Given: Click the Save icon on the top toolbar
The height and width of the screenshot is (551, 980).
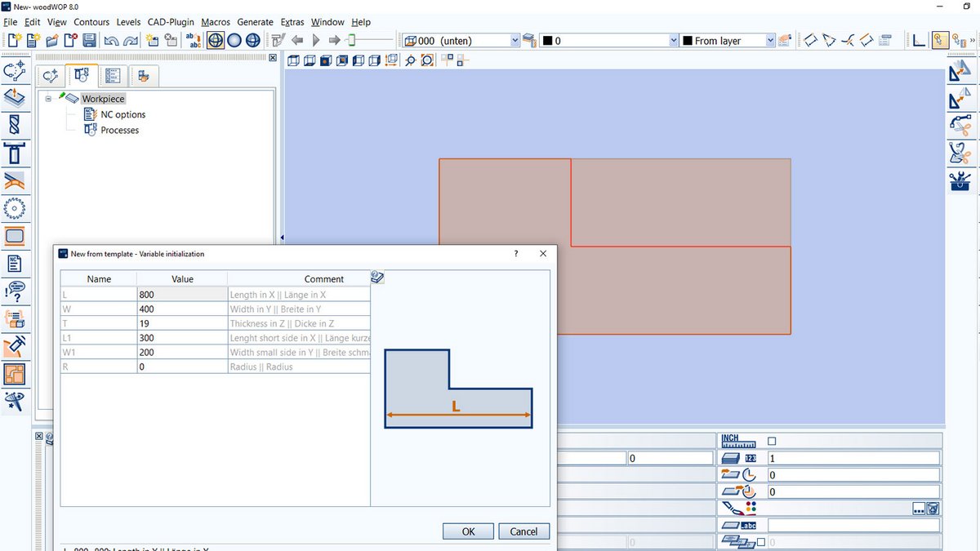Looking at the screenshot, I should [x=90, y=39].
